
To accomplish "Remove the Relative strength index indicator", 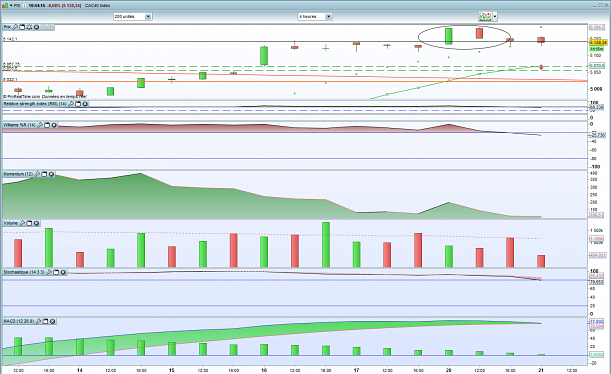I will pos(85,104).
